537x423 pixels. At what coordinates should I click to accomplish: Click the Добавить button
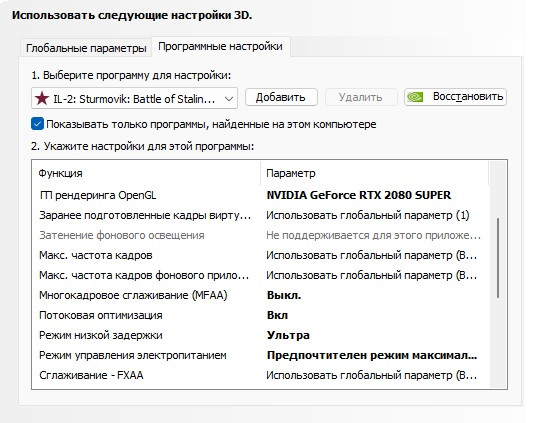281,97
